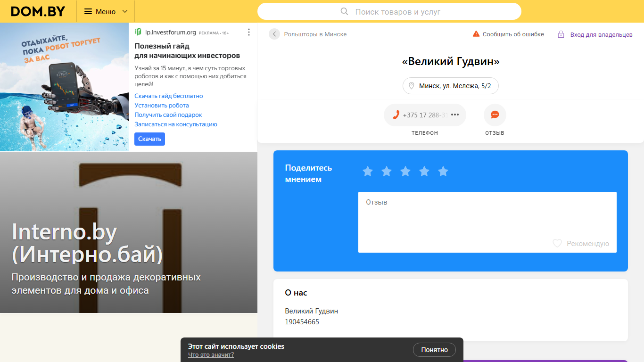The width and height of the screenshot is (644, 362).
Task: Click the О нас heading
Action: [x=296, y=293]
